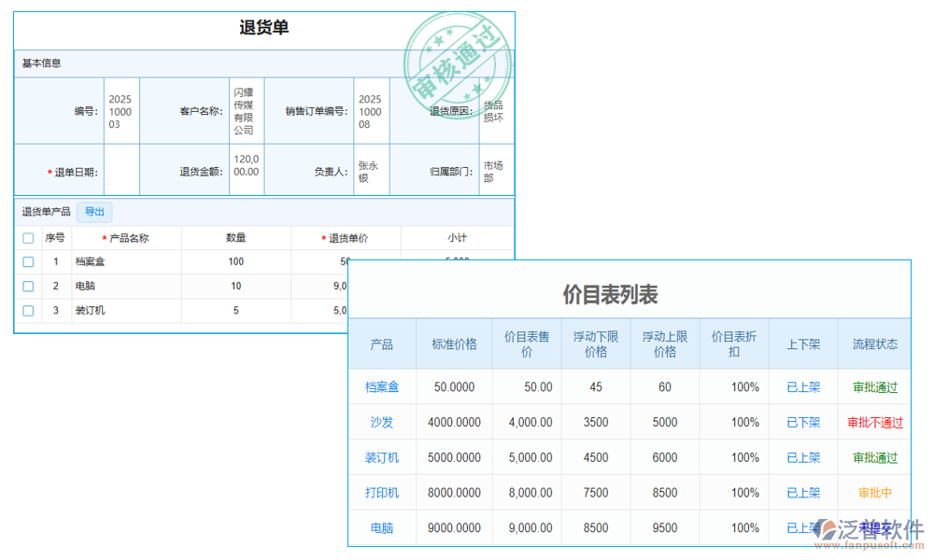Click 审批中 status for 打印机
The image size is (934, 560).
coord(874,492)
